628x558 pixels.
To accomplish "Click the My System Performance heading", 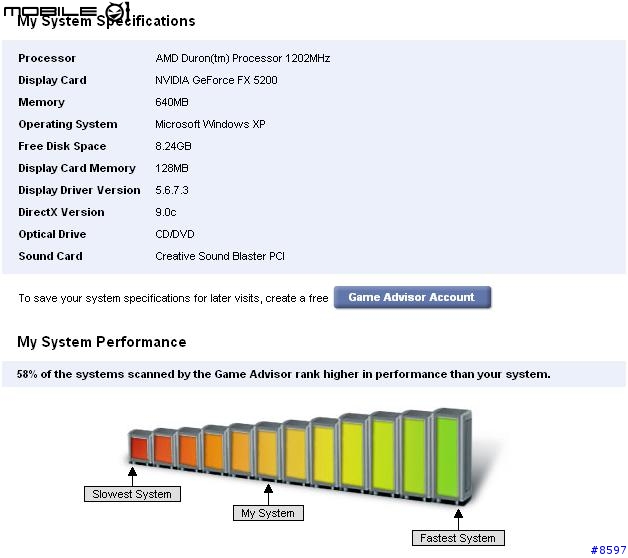I will coord(102,342).
